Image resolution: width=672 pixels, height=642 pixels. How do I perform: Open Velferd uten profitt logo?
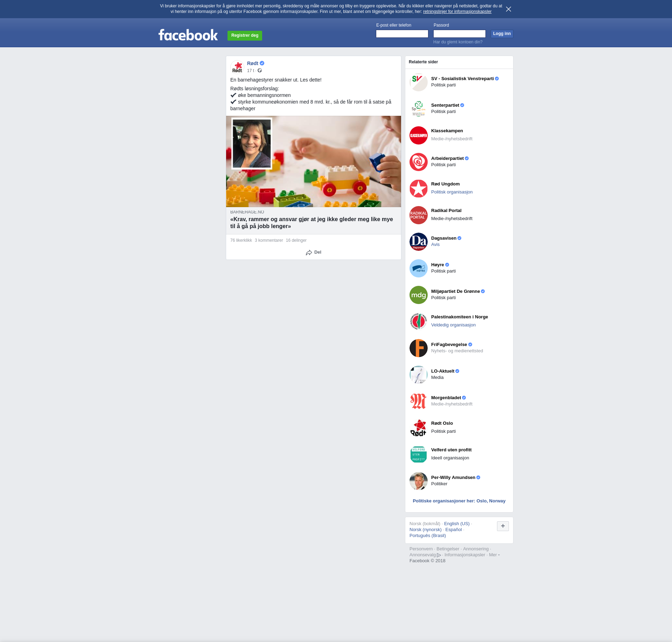click(x=419, y=454)
